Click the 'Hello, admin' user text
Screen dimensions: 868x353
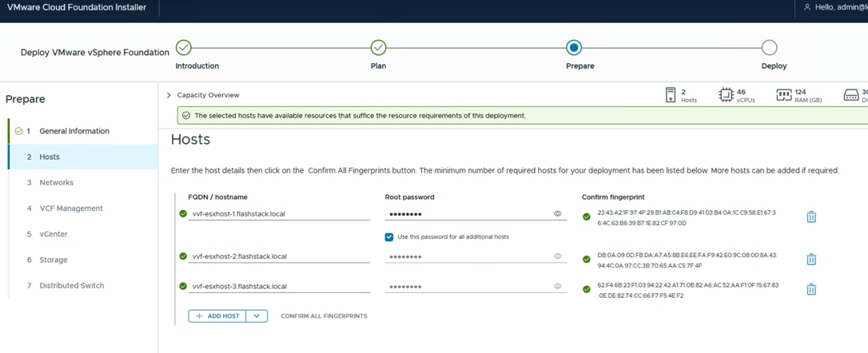click(x=842, y=8)
